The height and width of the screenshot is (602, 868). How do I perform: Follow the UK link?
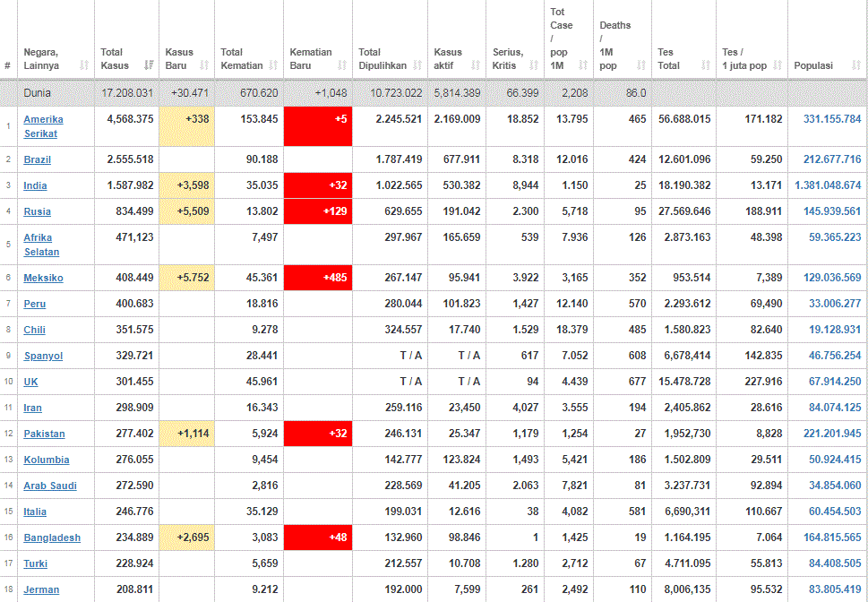coord(31,382)
